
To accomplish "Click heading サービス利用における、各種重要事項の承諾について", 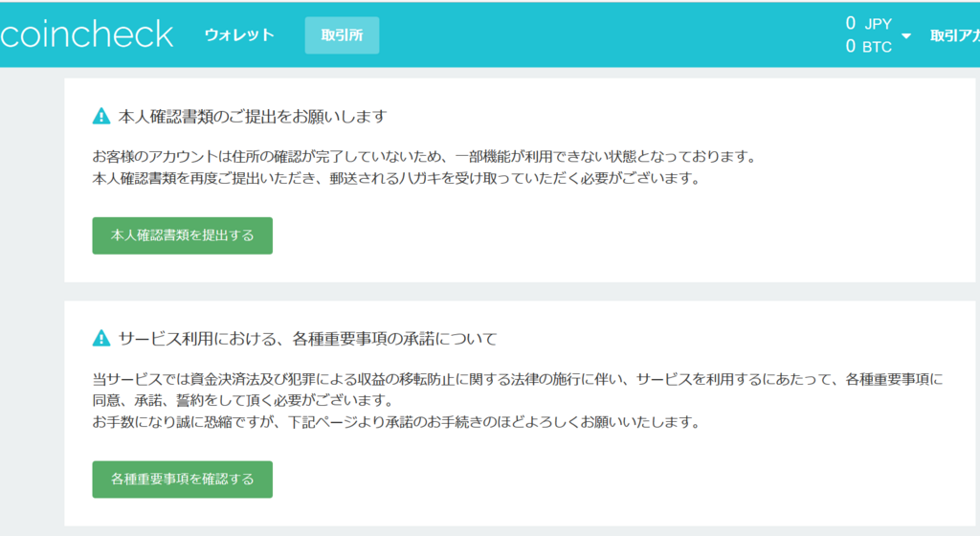I will 307,339.
